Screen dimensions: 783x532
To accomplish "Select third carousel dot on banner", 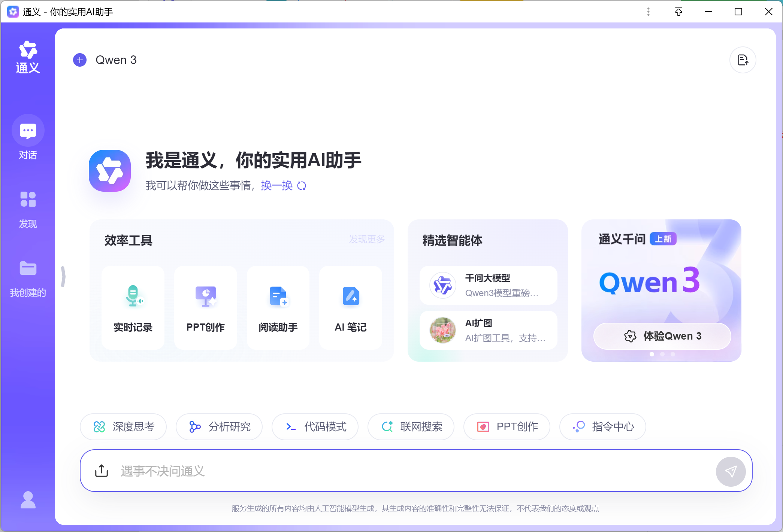I will (673, 354).
